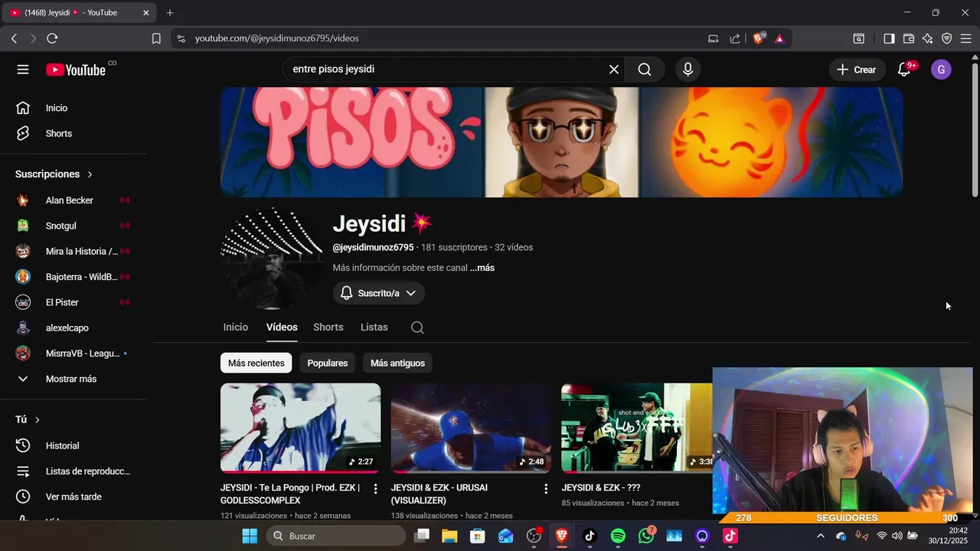
Task: Open the URUSAI visualizer thumbnail
Action: tap(471, 428)
